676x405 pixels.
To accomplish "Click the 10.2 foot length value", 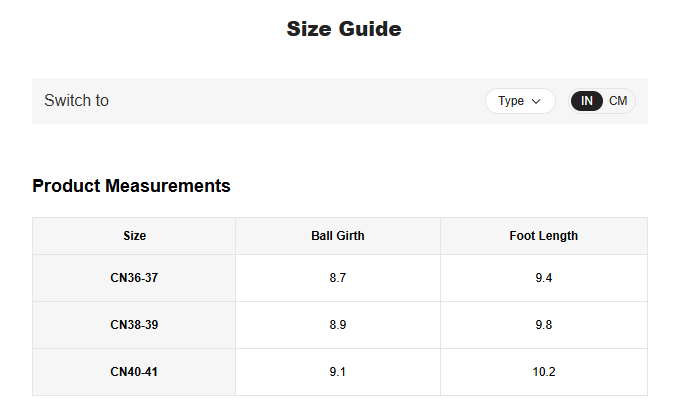I will pyautogui.click(x=543, y=372).
